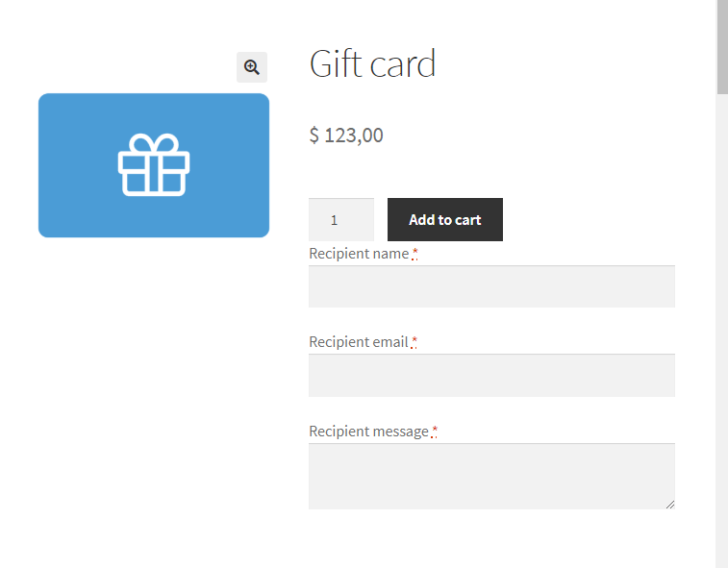Screen dimensions: 728x568
Task: Click into the Recipient name text field
Action: click(x=491, y=286)
